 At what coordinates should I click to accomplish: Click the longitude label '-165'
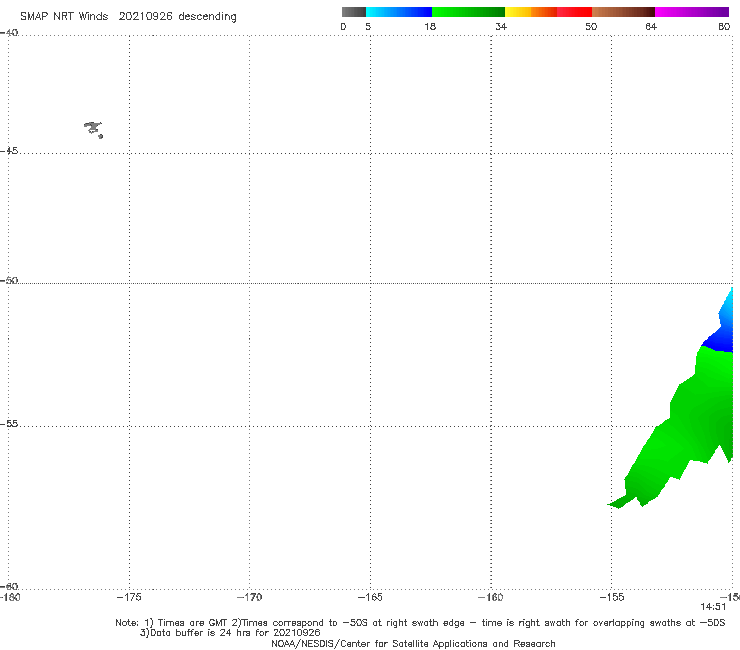370,597
